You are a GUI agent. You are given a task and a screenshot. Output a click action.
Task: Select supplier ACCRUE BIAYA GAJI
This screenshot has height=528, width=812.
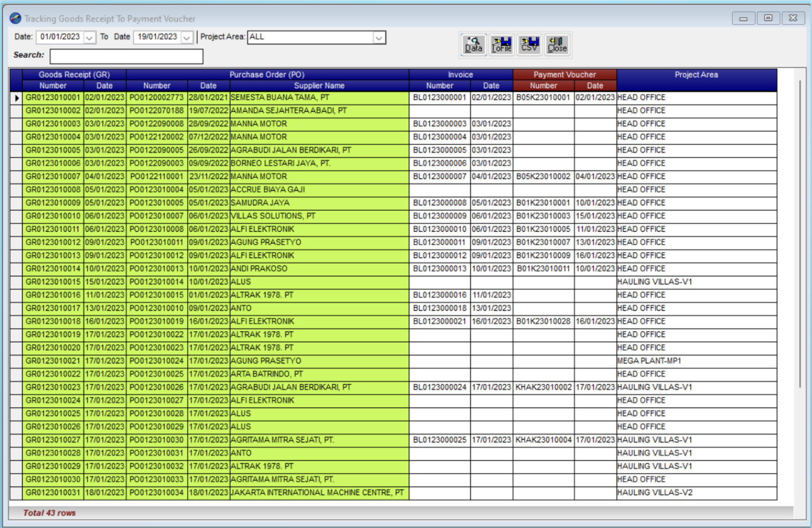tap(319, 190)
